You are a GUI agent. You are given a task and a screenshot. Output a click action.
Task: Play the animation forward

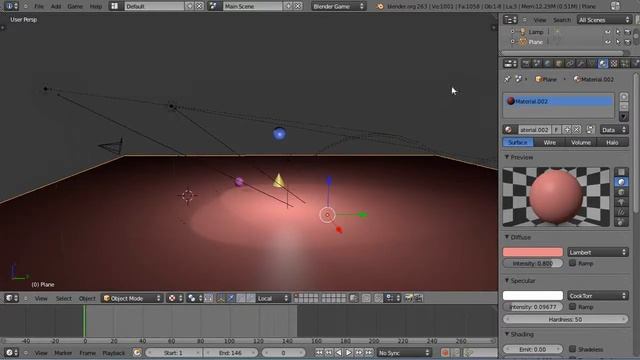348,352
